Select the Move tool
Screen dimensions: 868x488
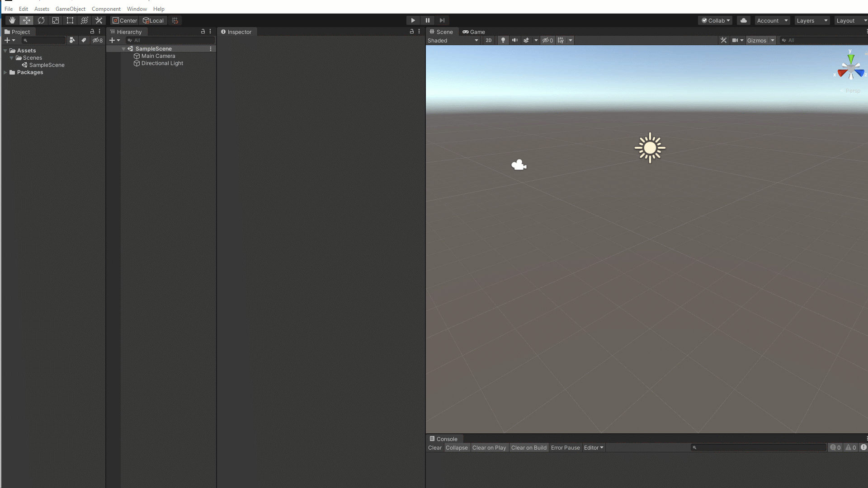27,20
